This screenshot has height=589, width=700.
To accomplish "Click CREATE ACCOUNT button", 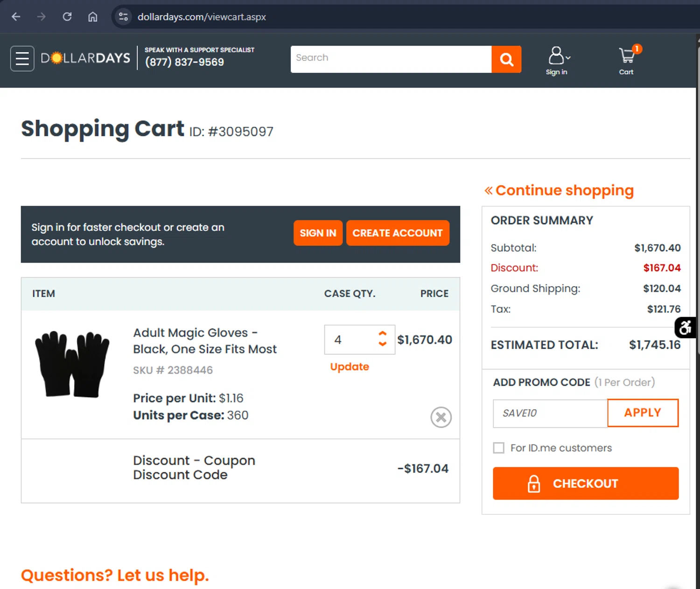I will [x=398, y=233].
